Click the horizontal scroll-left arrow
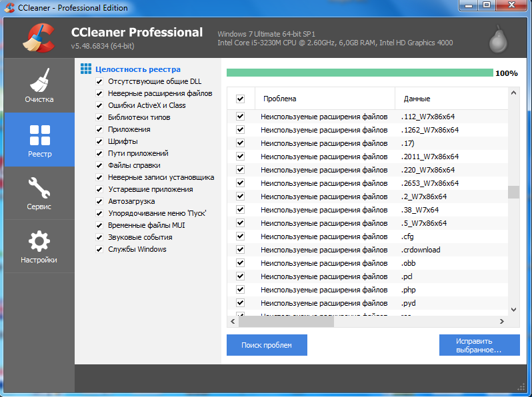This screenshot has height=397, width=532. point(233,321)
